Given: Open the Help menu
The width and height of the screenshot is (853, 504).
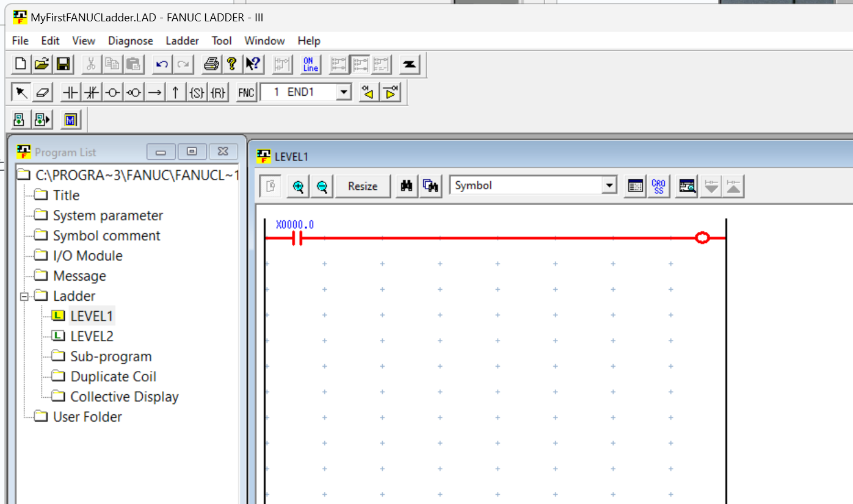Looking at the screenshot, I should click(309, 41).
